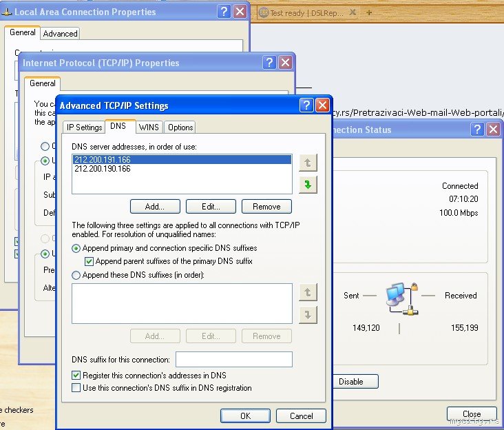Select DNS server 212.200.191.166
This screenshot has width=504, height=430.
pos(182,159)
